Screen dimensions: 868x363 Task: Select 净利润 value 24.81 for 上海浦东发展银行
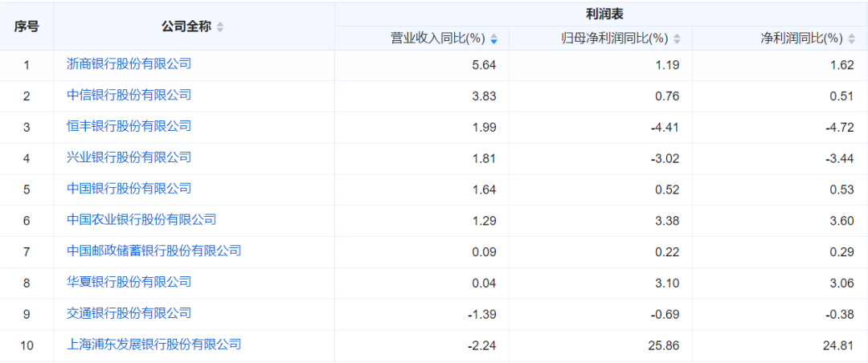pyautogui.click(x=839, y=345)
